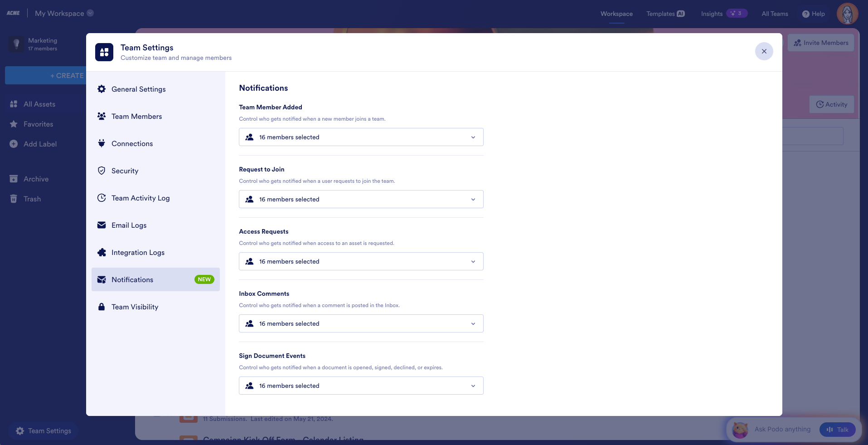This screenshot has height=445, width=868.
Task: Click the NEW badge on Notifications
Action: point(204,279)
